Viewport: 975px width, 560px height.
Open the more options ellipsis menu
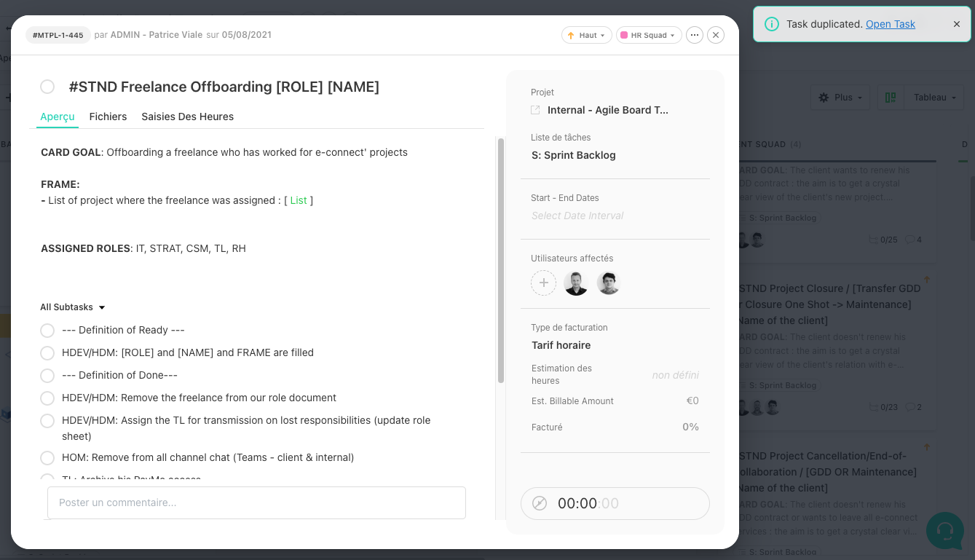click(694, 35)
